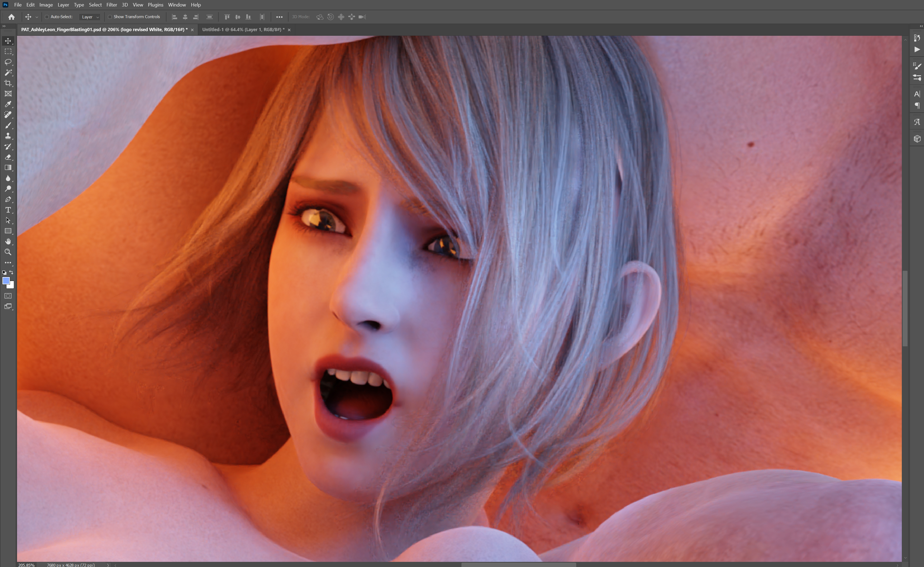Enable the Show Transform Controls checkbox
The height and width of the screenshot is (567, 924).
pyautogui.click(x=110, y=17)
